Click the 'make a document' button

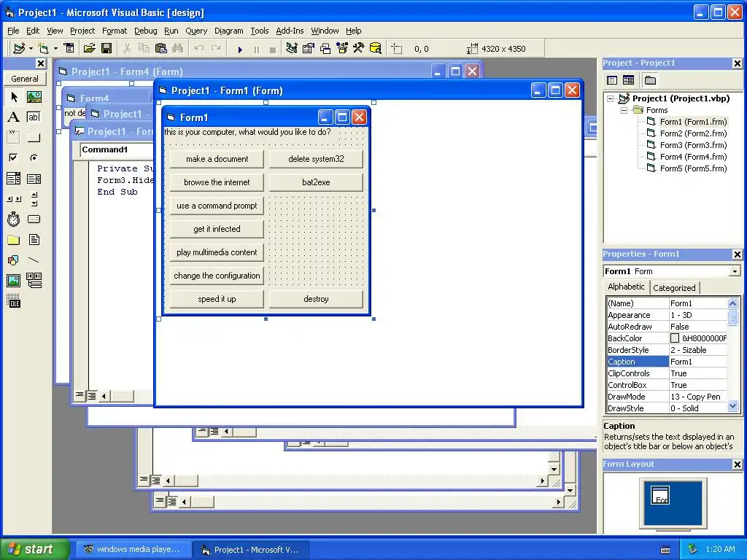pos(217,159)
